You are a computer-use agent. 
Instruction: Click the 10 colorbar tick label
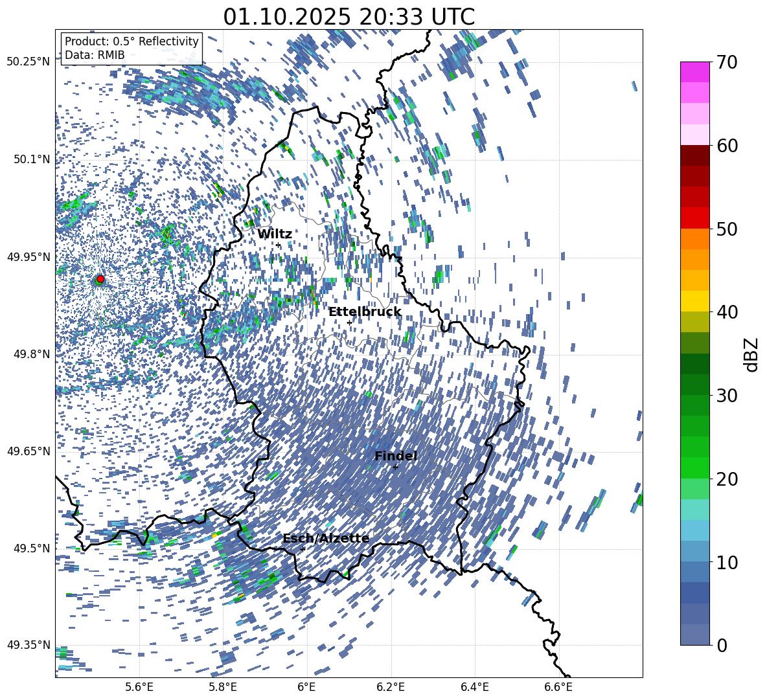click(x=727, y=562)
